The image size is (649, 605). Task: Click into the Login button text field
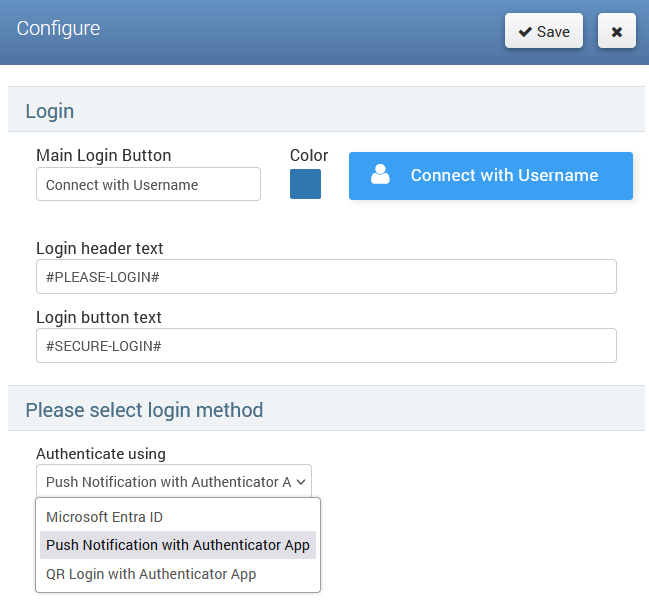pyautogui.click(x=326, y=345)
